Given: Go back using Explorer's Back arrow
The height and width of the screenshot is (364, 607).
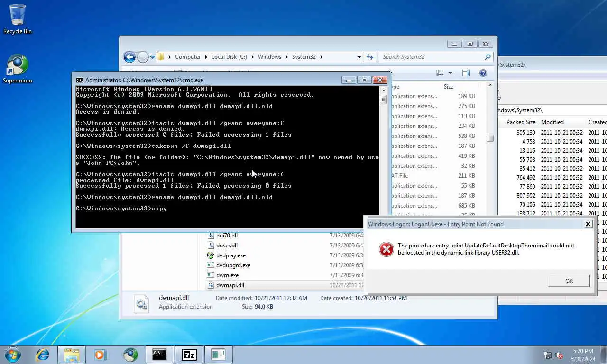Looking at the screenshot, I should click(129, 57).
